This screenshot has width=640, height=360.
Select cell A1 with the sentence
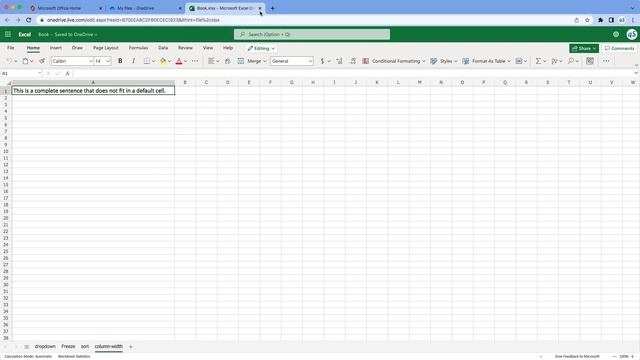pos(93,91)
